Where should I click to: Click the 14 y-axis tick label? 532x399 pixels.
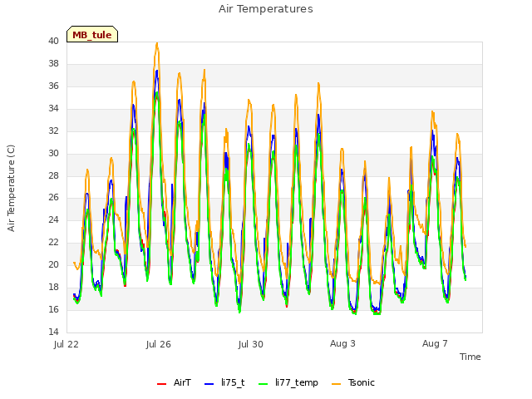point(53,332)
